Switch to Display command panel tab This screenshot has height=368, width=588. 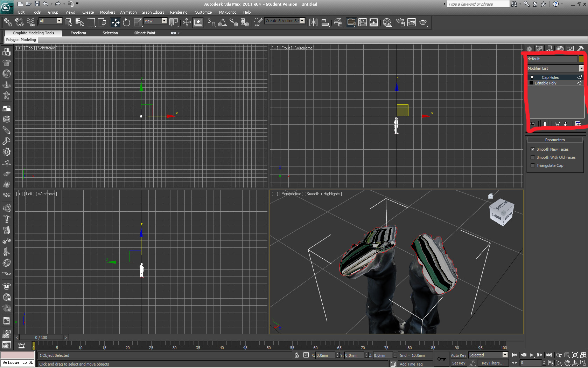point(570,49)
